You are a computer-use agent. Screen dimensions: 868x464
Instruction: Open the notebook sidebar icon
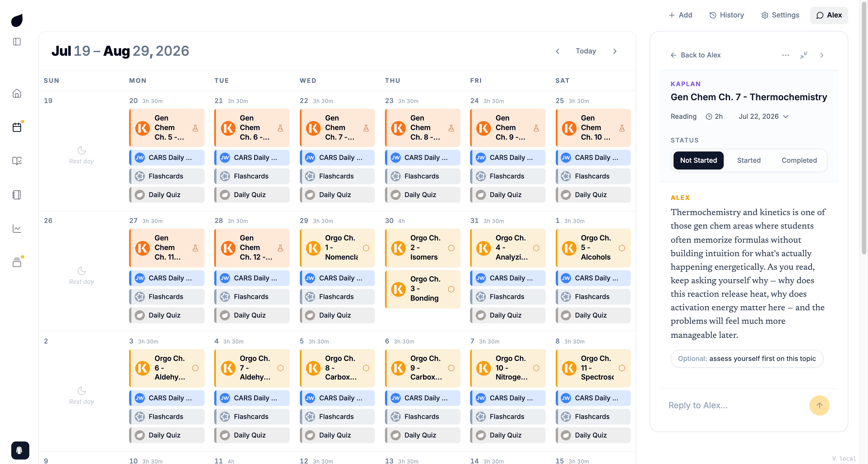(17, 195)
